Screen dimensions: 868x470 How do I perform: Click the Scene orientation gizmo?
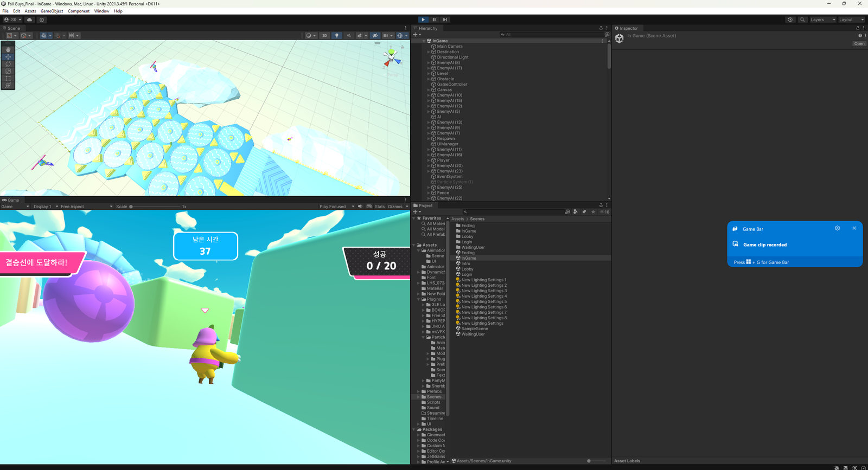click(x=391, y=57)
